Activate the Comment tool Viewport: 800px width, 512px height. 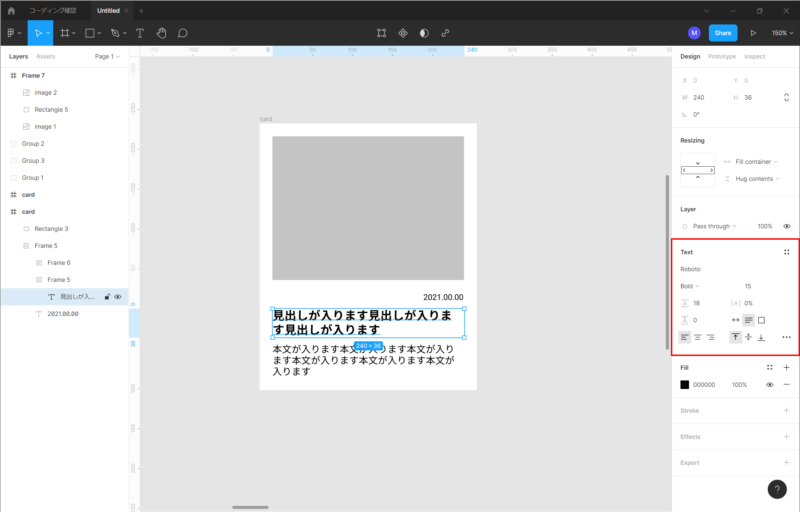pos(183,33)
